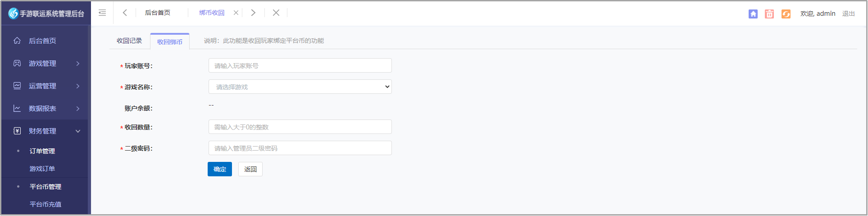Focus the 玩家账号 input field
The image size is (868, 216).
click(300, 65)
